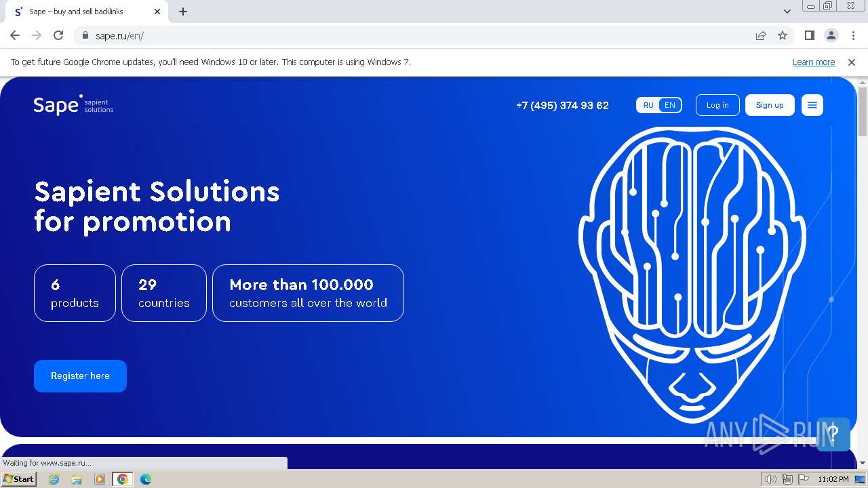Click the address bar URL field
The height and width of the screenshot is (488, 868).
point(420,35)
